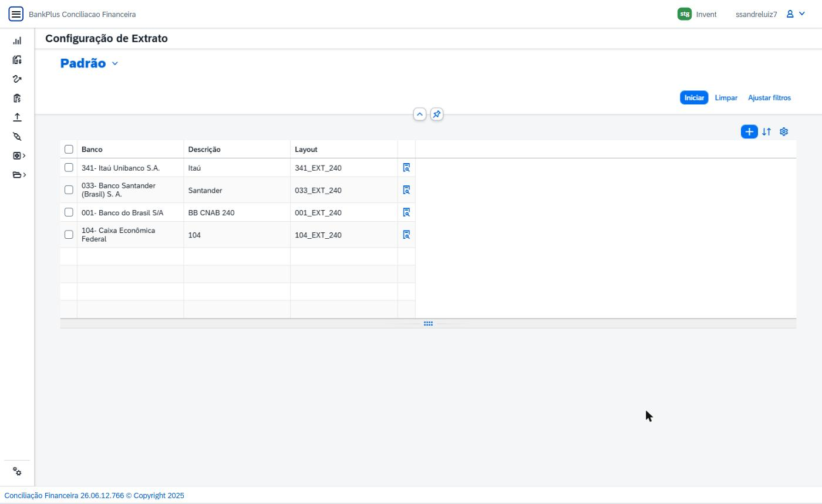The width and height of the screenshot is (822, 504).
Task: Open the user account dropdown menu
Action: (x=796, y=14)
